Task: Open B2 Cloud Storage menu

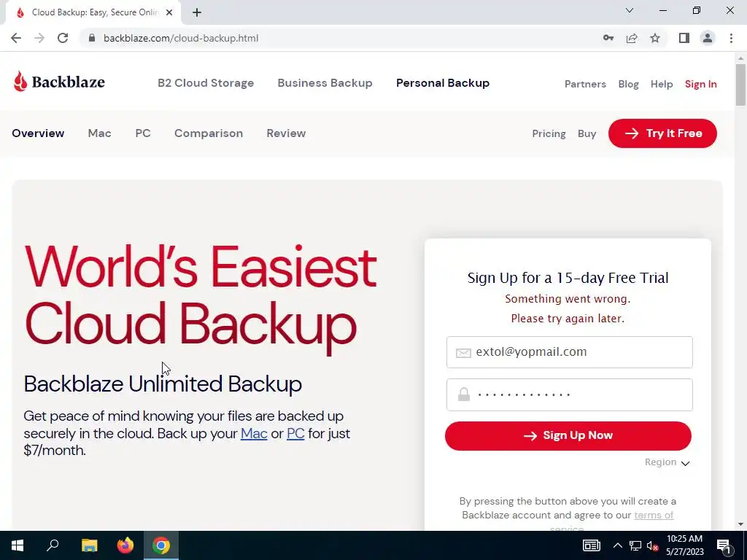Action: coord(206,83)
